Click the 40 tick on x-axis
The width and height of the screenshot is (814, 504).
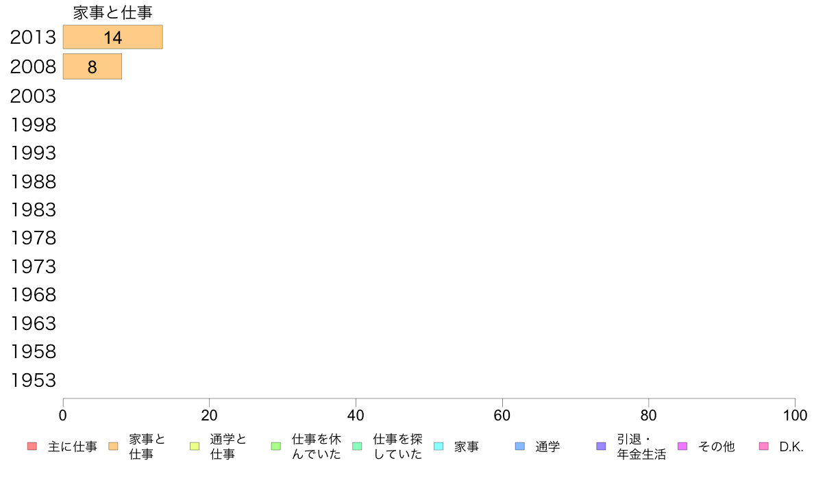coord(356,415)
